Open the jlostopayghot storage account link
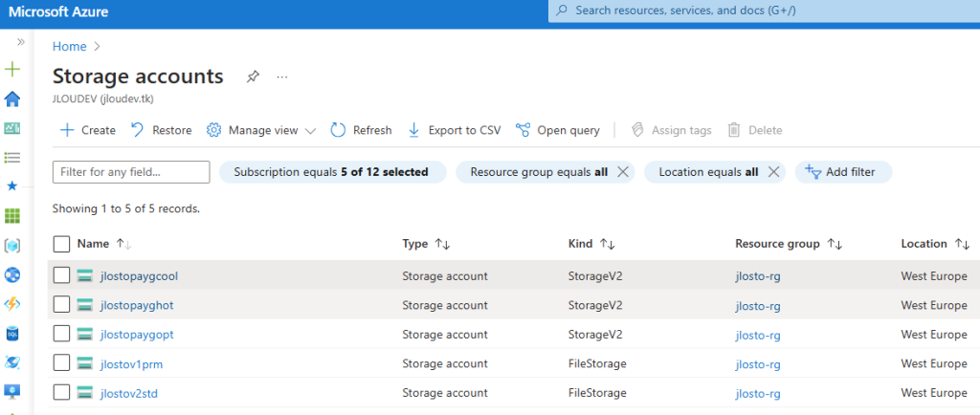 pyautogui.click(x=137, y=305)
